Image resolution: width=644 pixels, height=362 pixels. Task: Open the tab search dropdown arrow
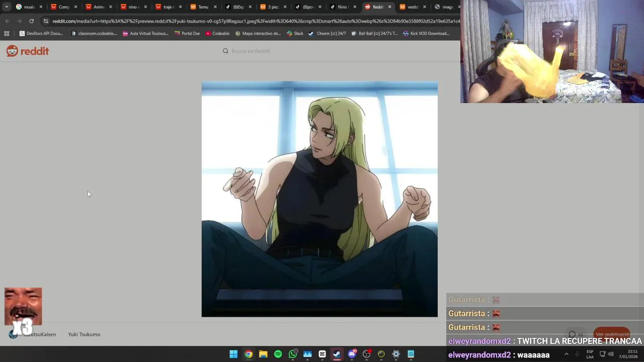click(x=7, y=7)
